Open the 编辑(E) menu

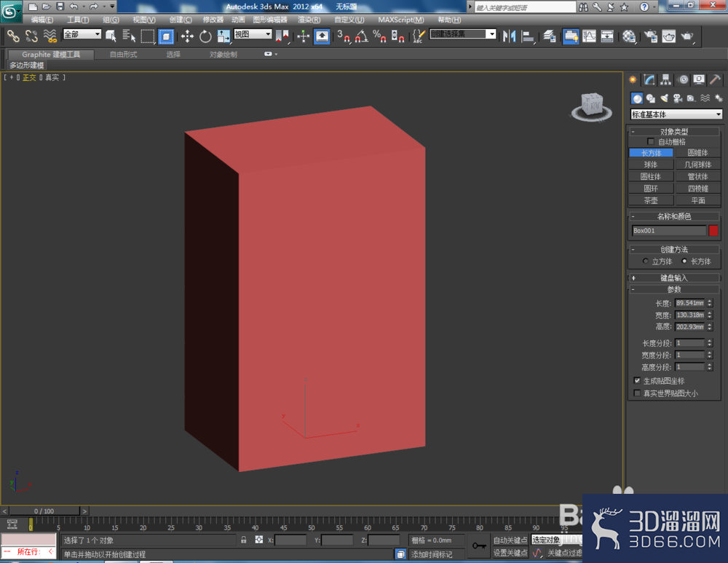(x=41, y=20)
